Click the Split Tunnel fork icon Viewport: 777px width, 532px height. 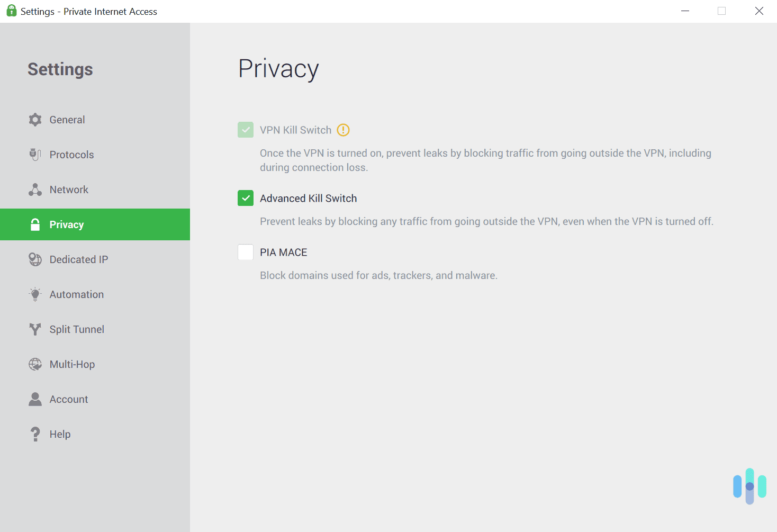35,329
